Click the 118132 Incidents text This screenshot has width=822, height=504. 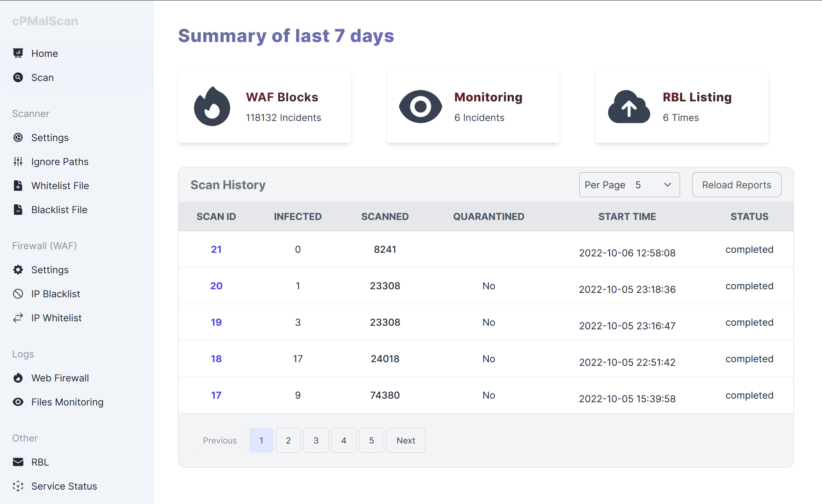coord(283,117)
